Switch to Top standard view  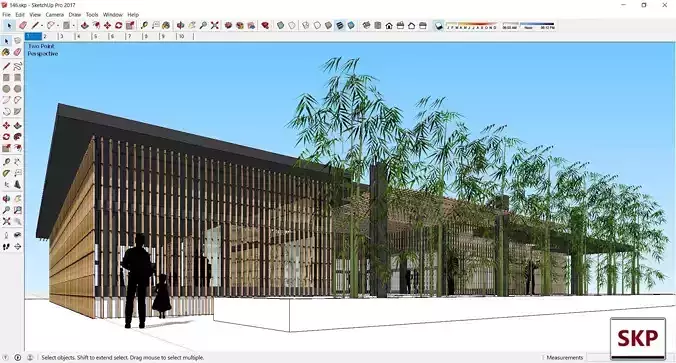378,25
